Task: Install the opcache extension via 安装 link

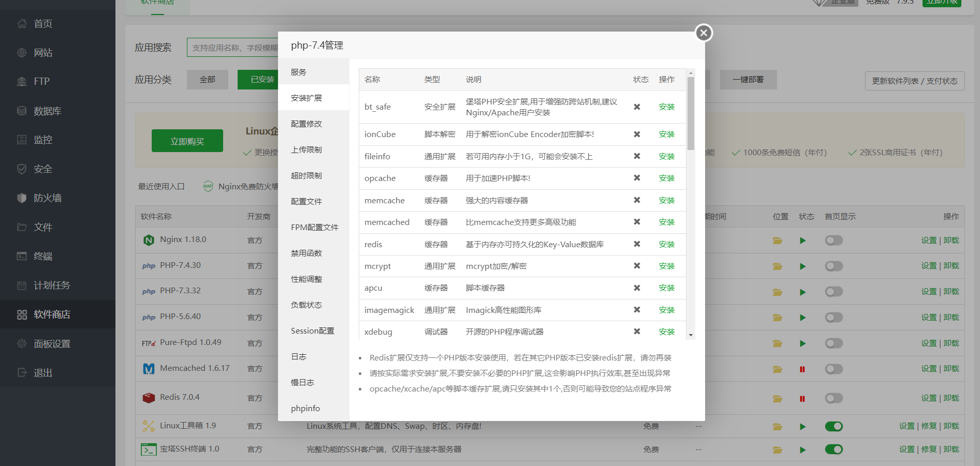Action: pyautogui.click(x=667, y=178)
